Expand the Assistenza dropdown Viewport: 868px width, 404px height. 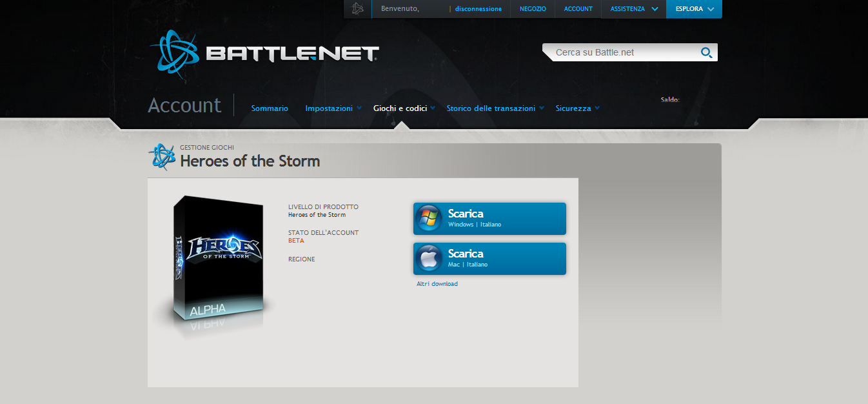[x=634, y=9]
